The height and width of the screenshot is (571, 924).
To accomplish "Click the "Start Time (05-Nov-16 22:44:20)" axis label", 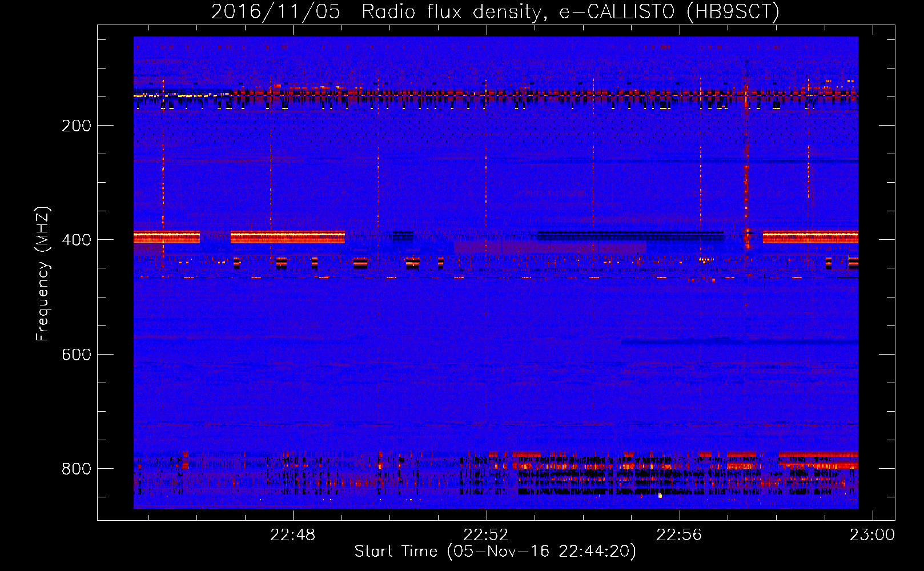I will tap(495, 552).
